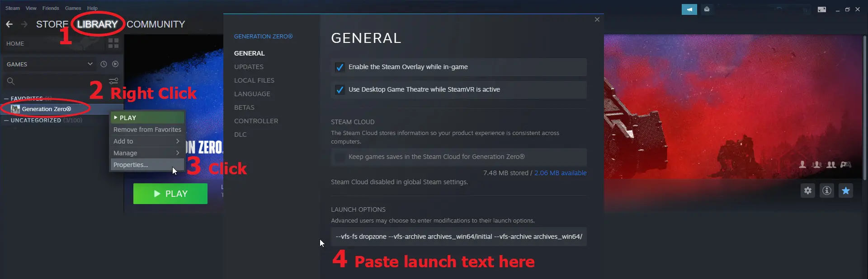Click the library search field
Viewport: 868px width, 279px height.
(x=54, y=81)
